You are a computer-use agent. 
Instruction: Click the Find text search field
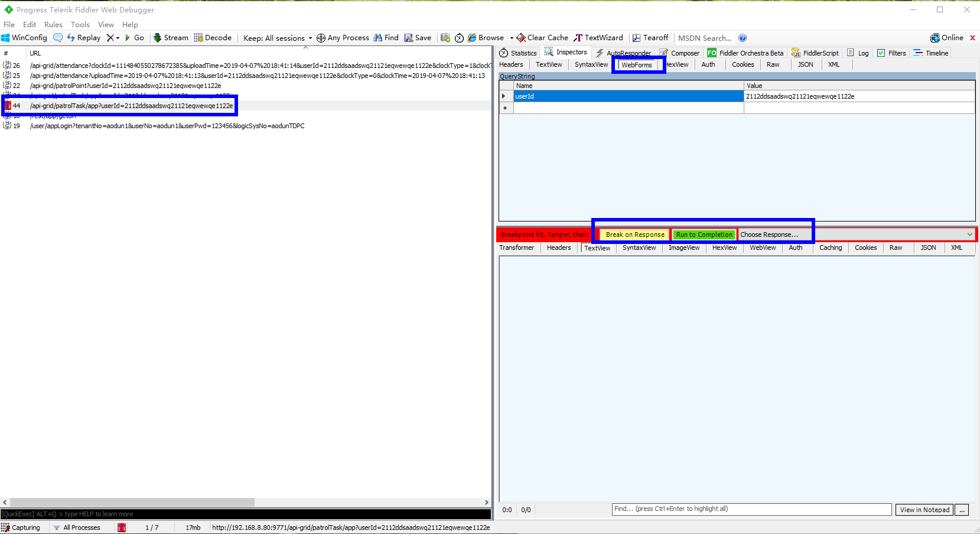[751, 509]
